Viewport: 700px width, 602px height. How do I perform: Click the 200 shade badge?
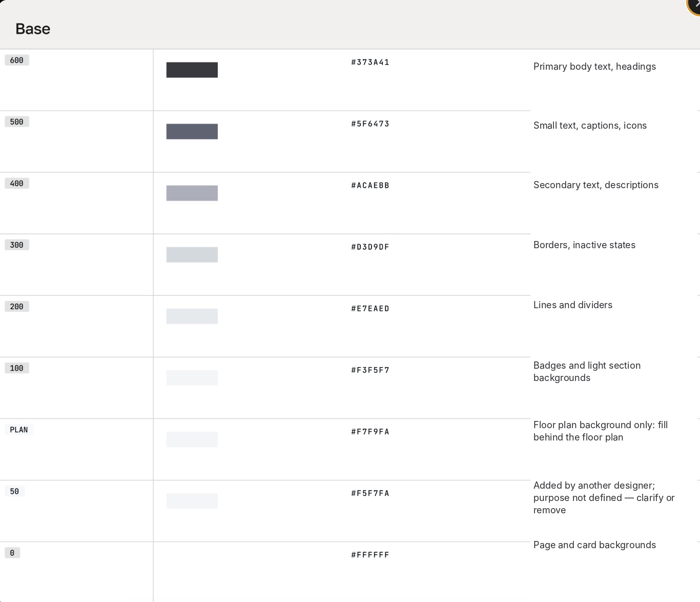click(17, 306)
